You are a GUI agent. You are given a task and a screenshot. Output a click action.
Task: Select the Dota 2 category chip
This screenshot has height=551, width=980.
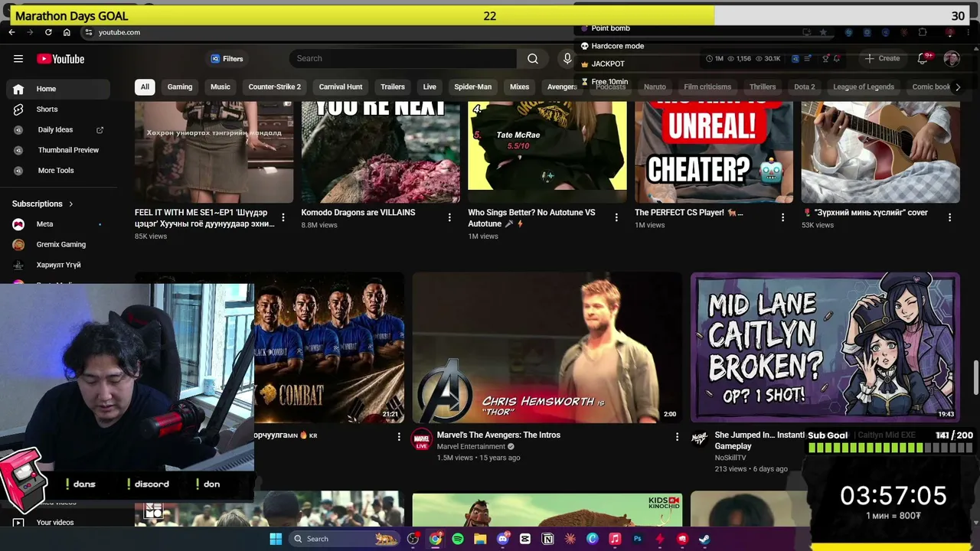(805, 86)
